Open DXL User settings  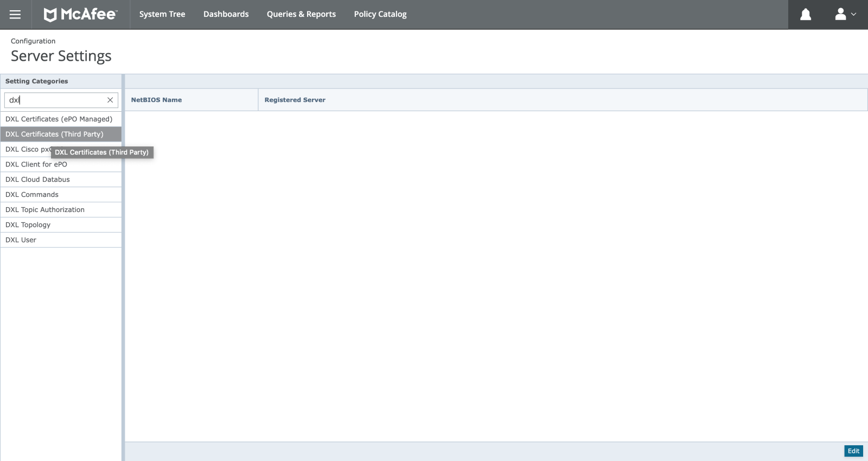click(21, 240)
